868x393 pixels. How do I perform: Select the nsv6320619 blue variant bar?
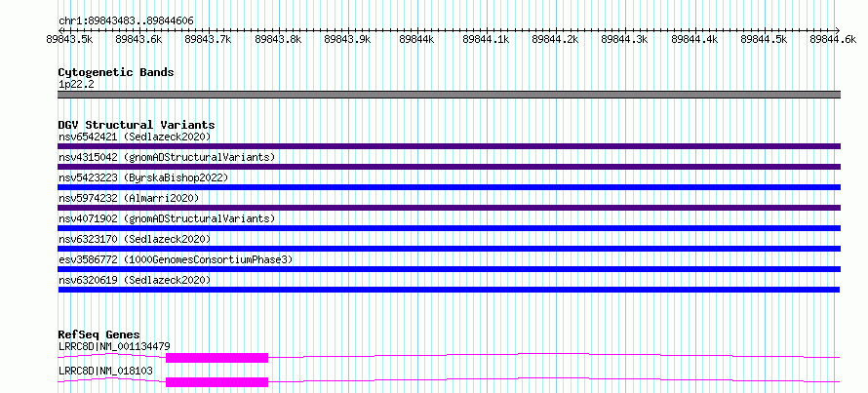[449, 290]
